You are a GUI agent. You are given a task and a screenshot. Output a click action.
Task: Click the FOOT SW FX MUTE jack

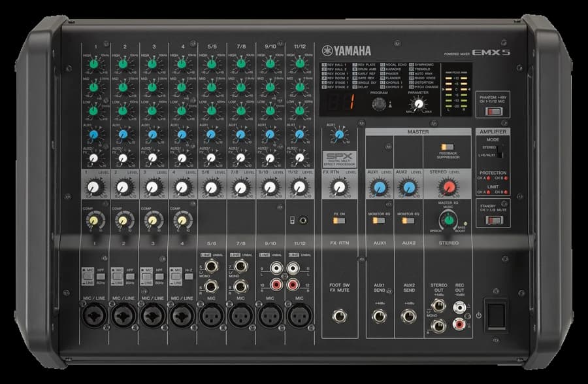[339, 316]
